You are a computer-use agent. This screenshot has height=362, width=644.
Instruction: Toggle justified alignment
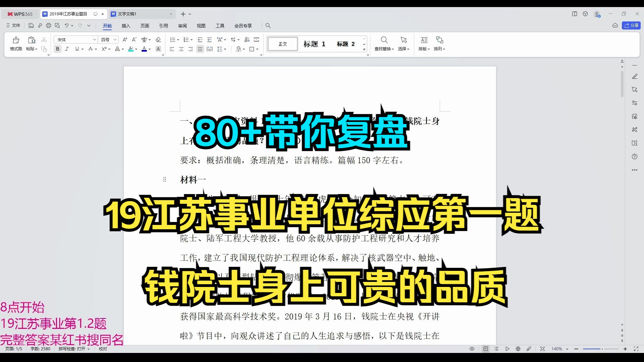pyautogui.click(x=200, y=49)
